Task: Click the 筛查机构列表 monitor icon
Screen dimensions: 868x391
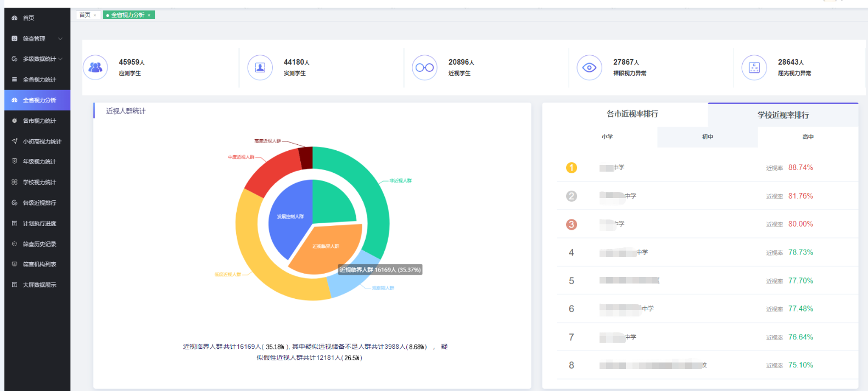Action: click(x=14, y=264)
